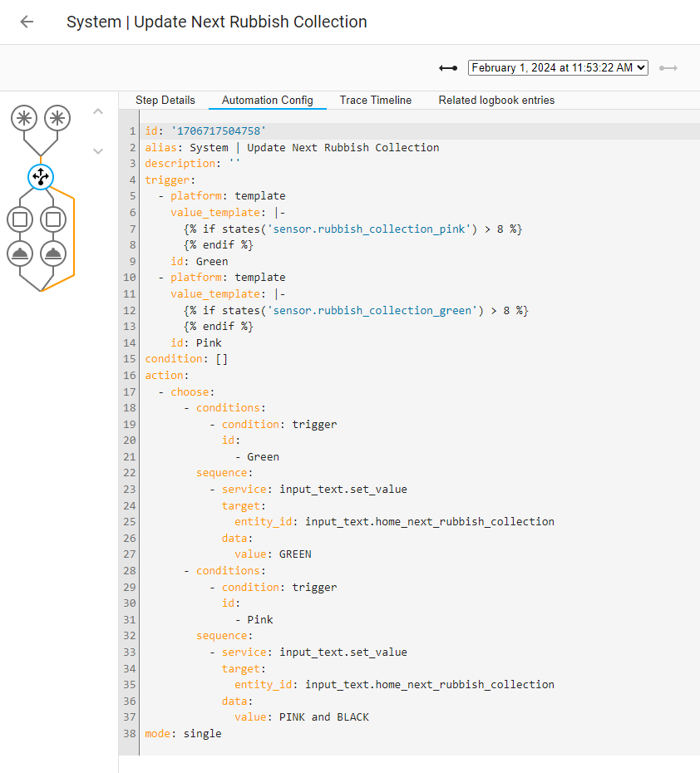Click the previous trace arrow icon
The image size is (700, 773).
(x=448, y=68)
